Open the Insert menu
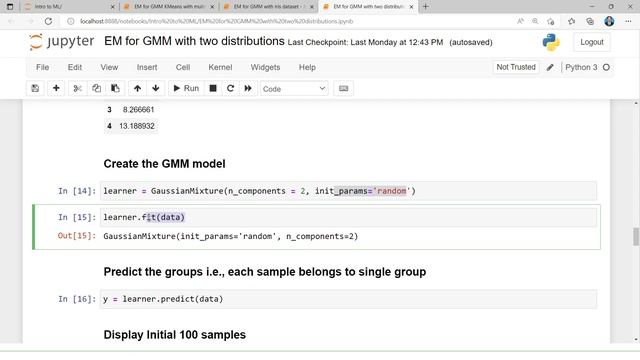This screenshot has height=360, width=640. 147,67
